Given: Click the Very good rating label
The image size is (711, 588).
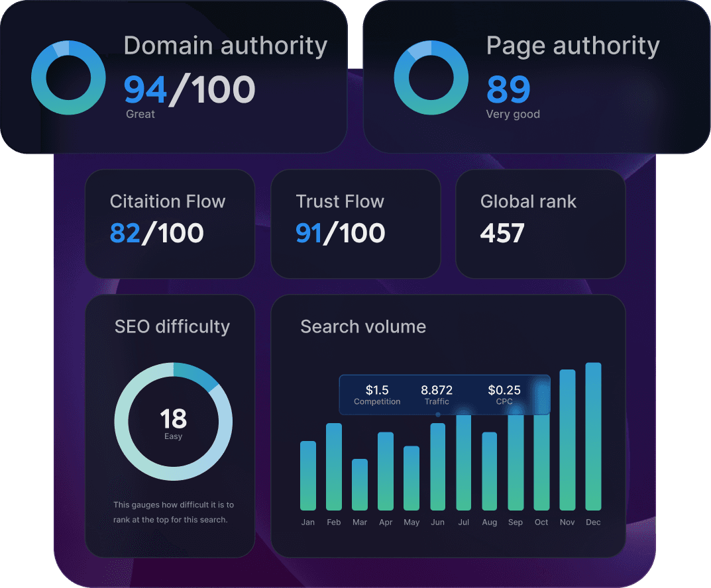Looking at the screenshot, I should click(x=513, y=114).
